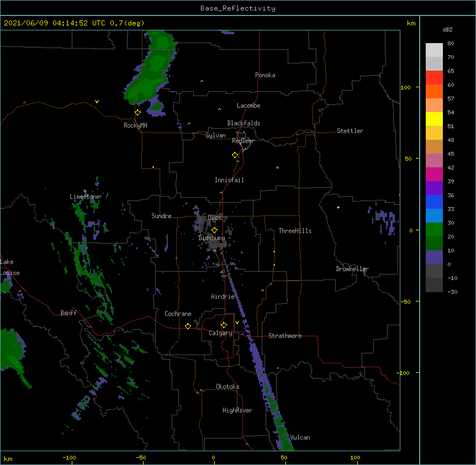Click the blue 36 dBZ legend swatch
This screenshot has width=476, height=465.
tap(434, 202)
